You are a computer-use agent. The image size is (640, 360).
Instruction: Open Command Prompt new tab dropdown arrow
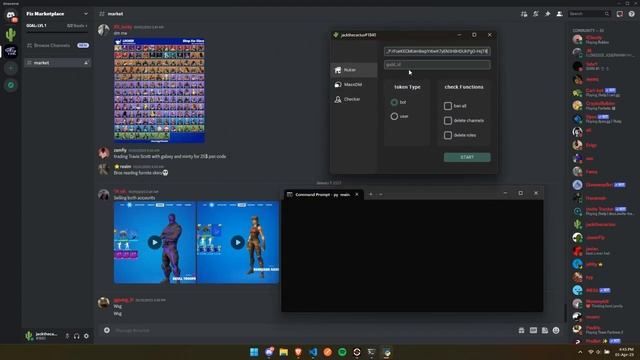point(381,194)
